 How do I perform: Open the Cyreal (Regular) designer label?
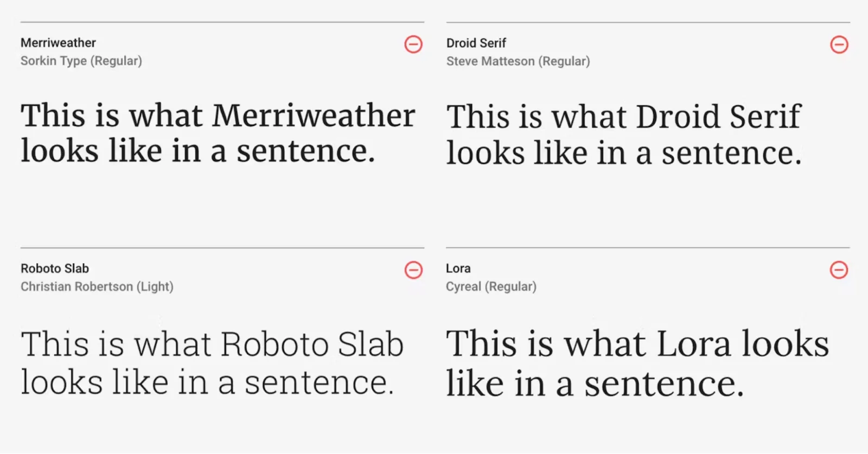(491, 286)
